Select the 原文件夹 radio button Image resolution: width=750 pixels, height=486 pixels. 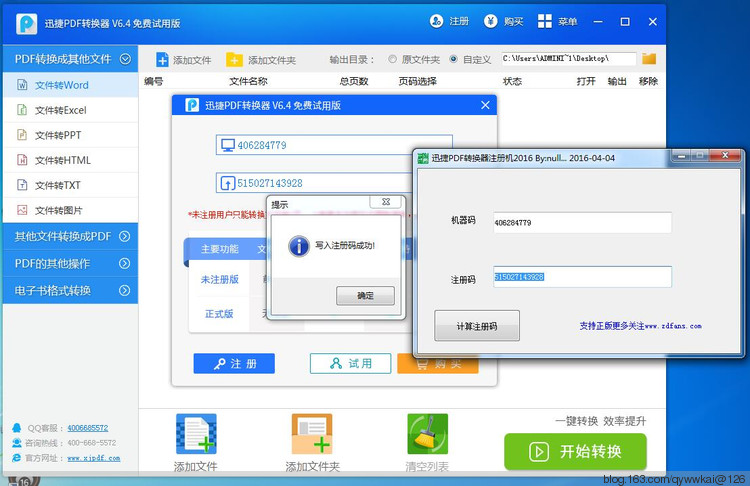pos(393,59)
